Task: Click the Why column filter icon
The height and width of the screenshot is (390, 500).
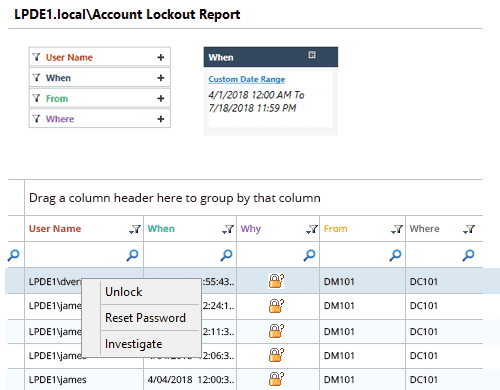Action: pyautogui.click(x=312, y=229)
